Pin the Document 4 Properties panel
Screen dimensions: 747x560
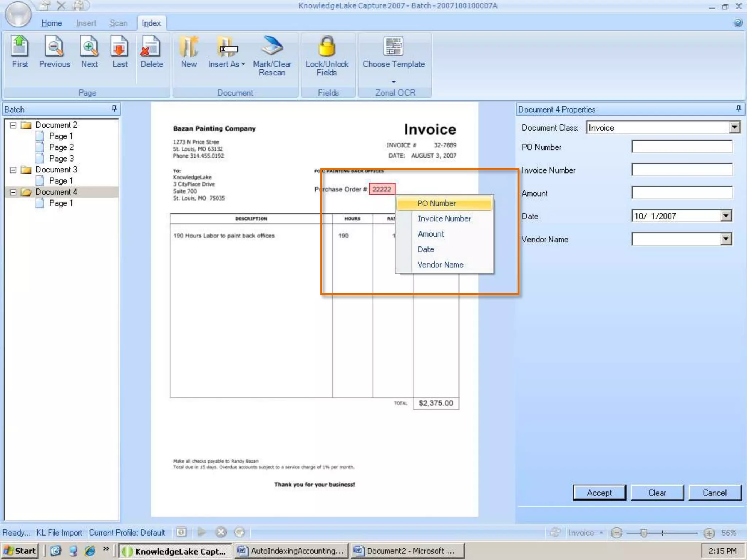[x=739, y=108]
